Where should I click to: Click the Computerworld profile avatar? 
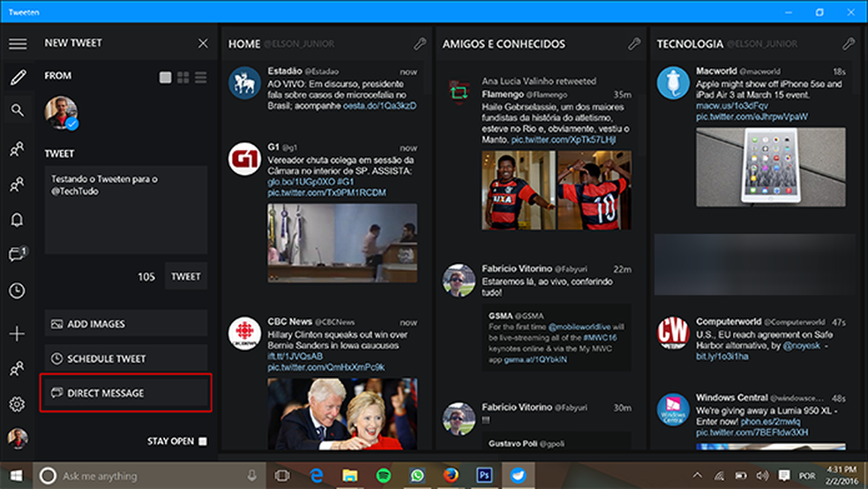(x=673, y=334)
